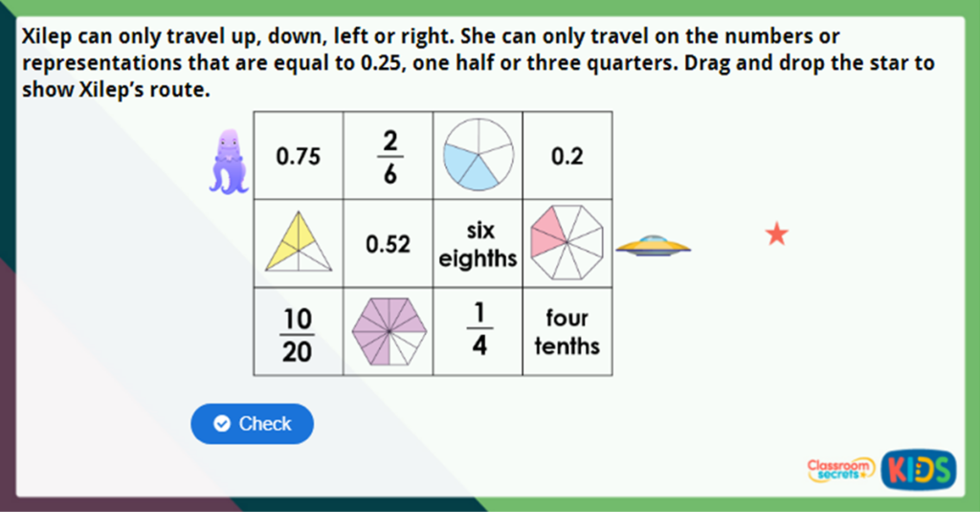Click the purple octopus alien Xilep
This screenshot has width=980, height=512.
229,160
